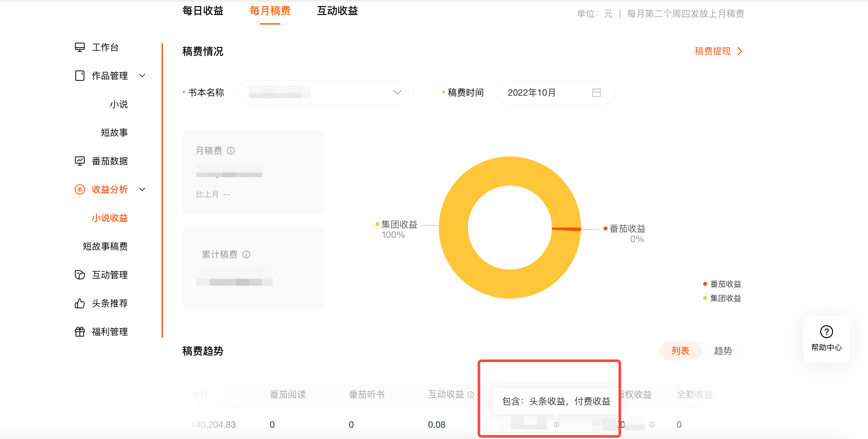Viewport: 868px width, 439px height.
Task: Switch to the 每日收益 tab
Action: [203, 11]
